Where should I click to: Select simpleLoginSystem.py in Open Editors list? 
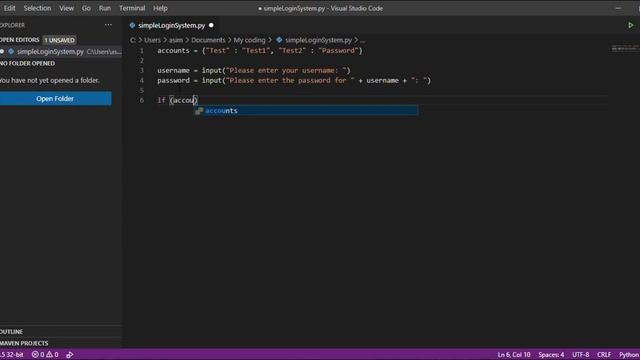click(x=61, y=51)
